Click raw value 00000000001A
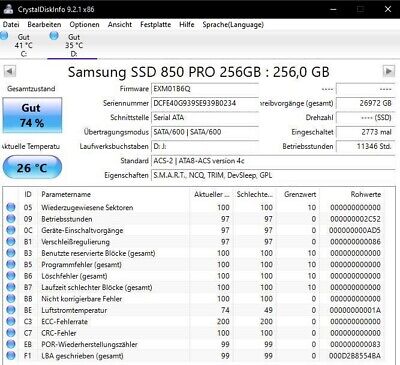 (x=355, y=310)
